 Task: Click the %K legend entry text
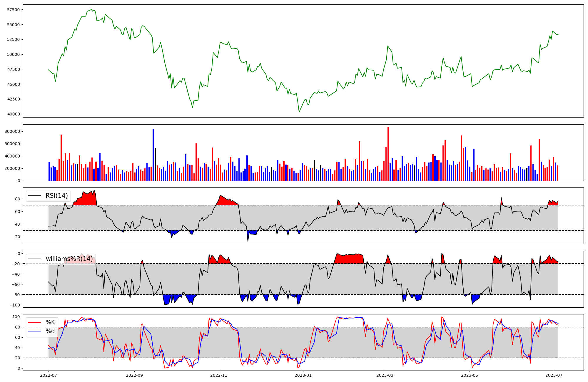pos(50,322)
